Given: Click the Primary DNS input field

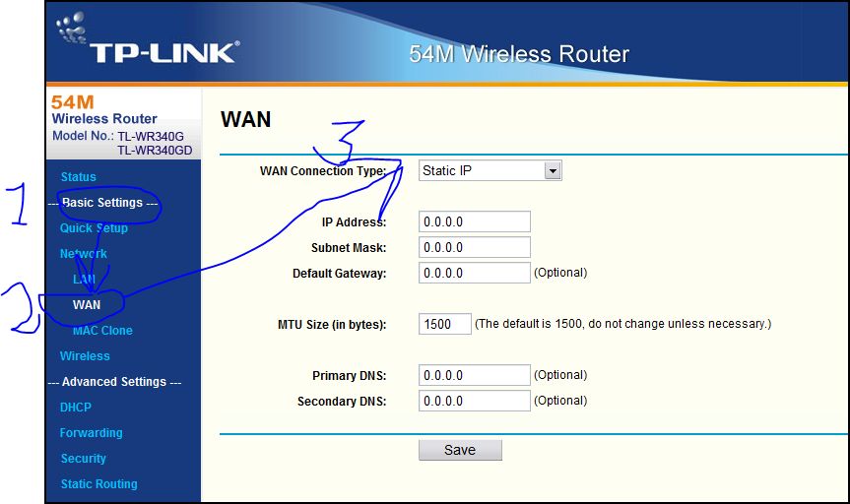Looking at the screenshot, I should pyautogui.click(x=475, y=375).
